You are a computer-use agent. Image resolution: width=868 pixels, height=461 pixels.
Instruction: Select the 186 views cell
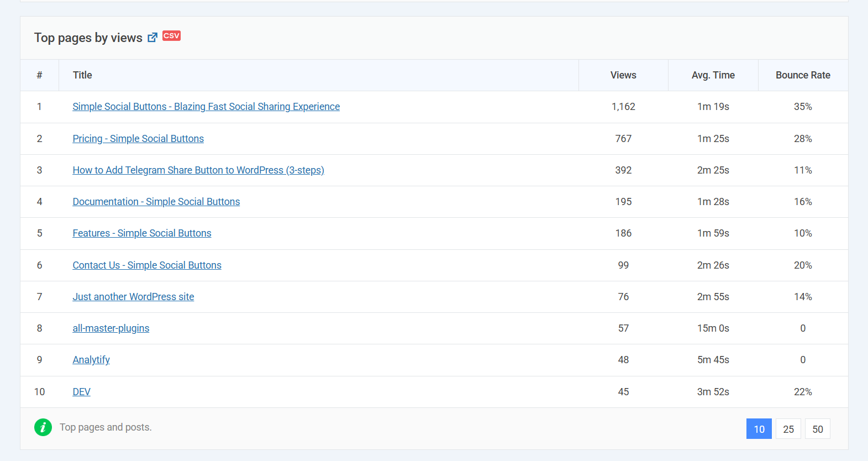tap(623, 233)
